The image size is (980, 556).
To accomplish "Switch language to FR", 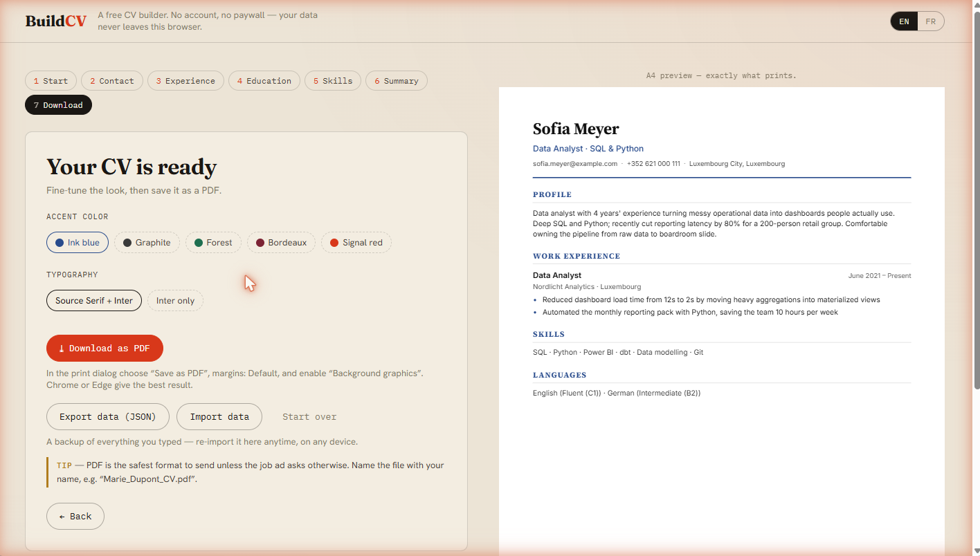I will 930,21.
